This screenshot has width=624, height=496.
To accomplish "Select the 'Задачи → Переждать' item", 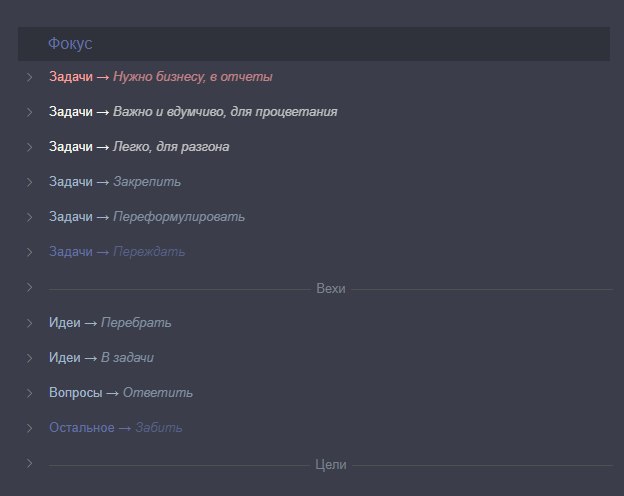I will tap(117, 252).
